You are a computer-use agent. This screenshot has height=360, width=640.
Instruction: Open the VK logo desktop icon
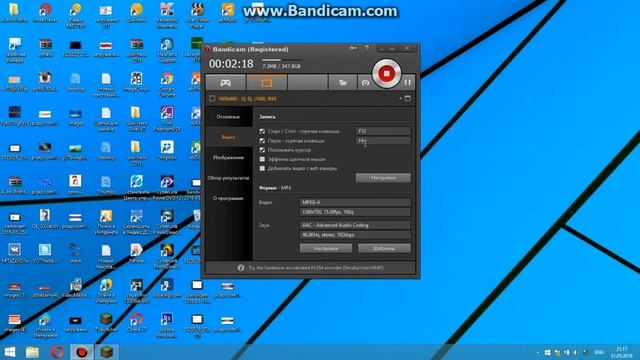coord(15,253)
